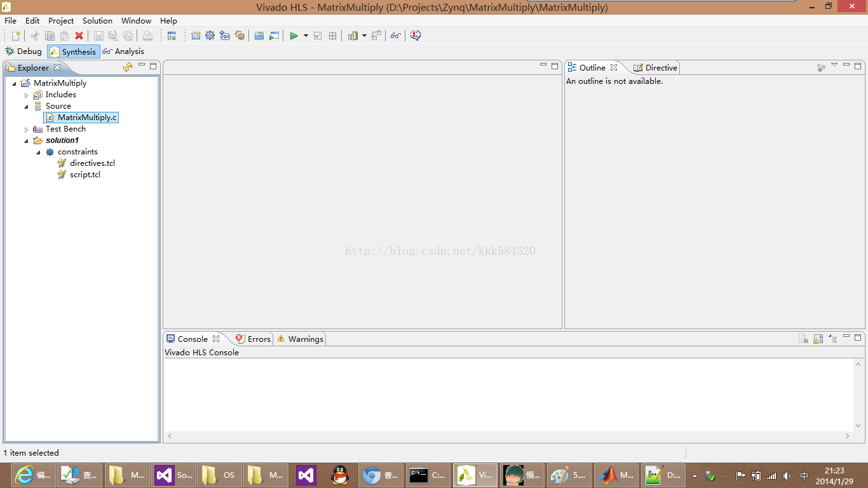Click the open perspective icon left of New Project
Screen dimensions: 868x488
(172, 36)
